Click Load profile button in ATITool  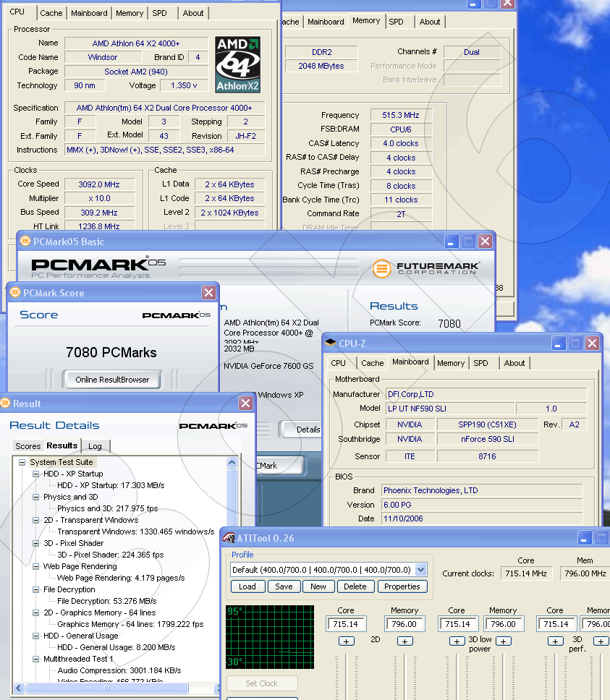click(247, 586)
